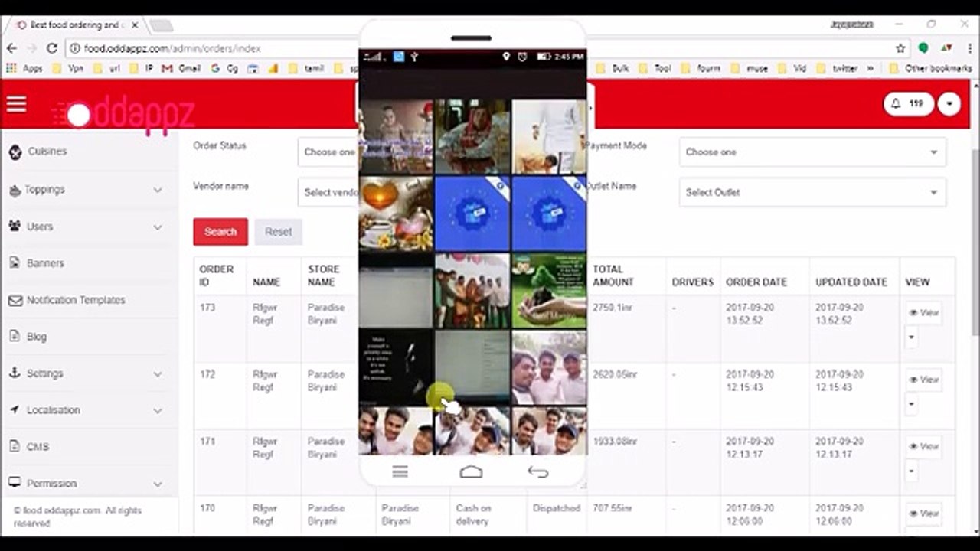Open the twitter bookmark folder
The width and height of the screenshot is (980, 551).
point(838,68)
